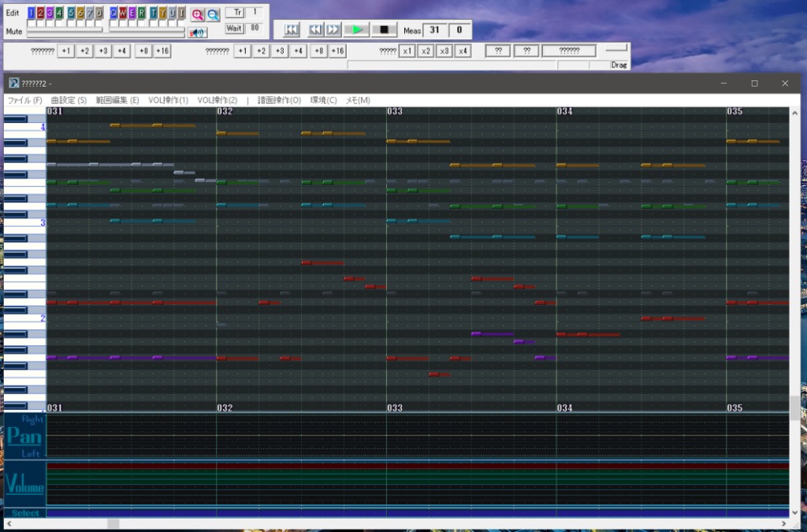Toggle mute checkbox under drum track I
Viewport: 807px width, 532px height.
click(181, 23)
